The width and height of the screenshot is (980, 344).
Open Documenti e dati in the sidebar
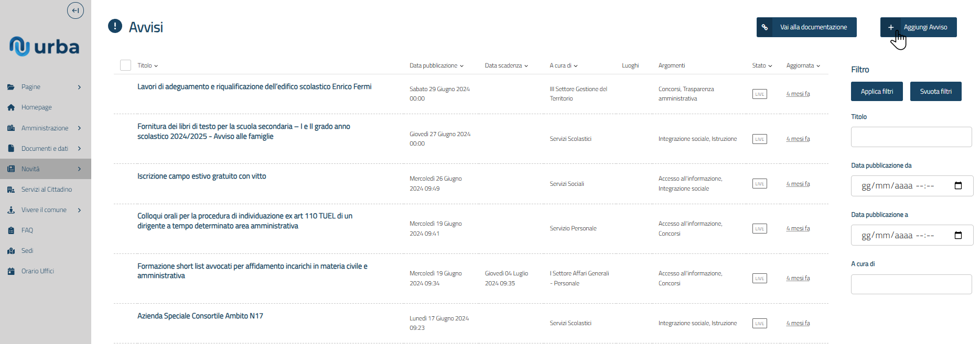[45, 149]
